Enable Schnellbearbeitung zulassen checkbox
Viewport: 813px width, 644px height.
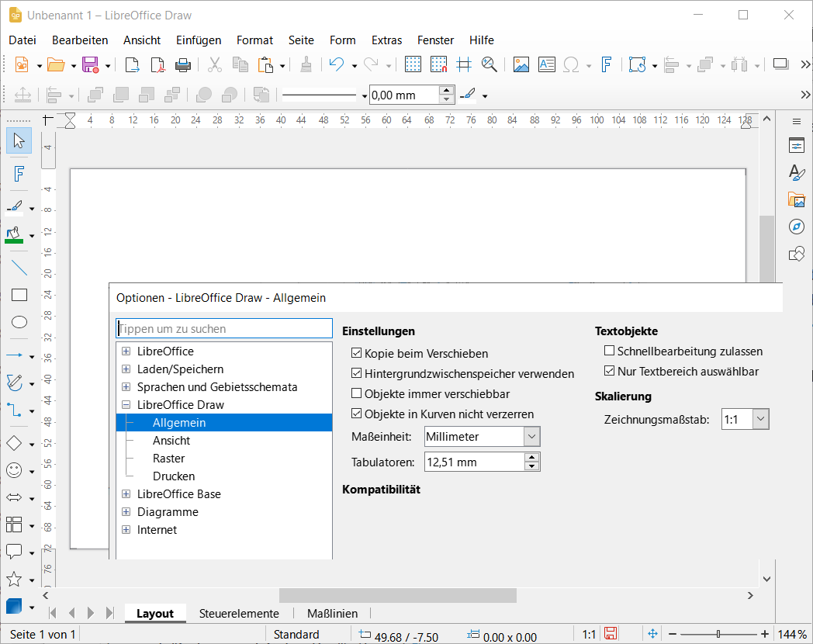pyautogui.click(x=609, y=351)
